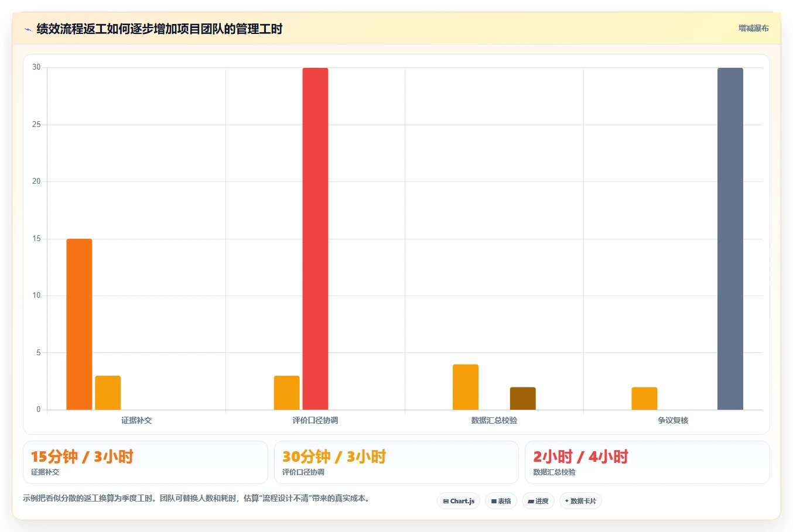This screenshot has height=532, width=793.
Task: Click the lightning icon beside the title
Action: [x=28, y=29]
